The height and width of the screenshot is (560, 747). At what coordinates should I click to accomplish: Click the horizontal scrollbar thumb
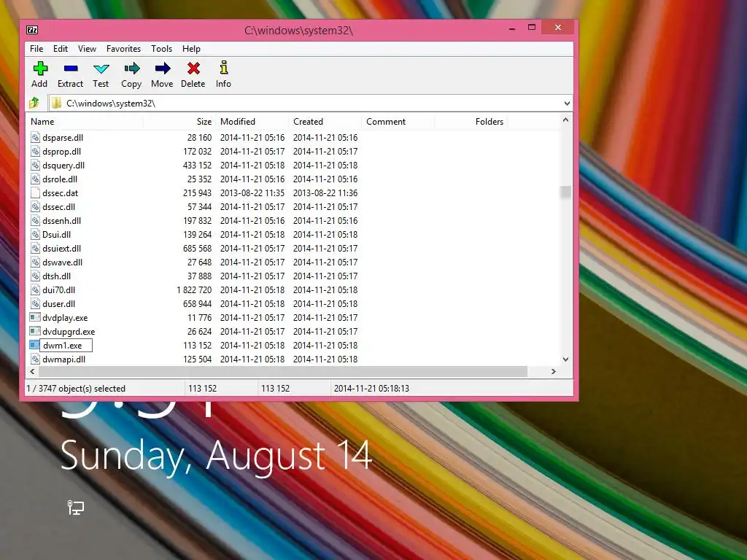coord(283,371)
